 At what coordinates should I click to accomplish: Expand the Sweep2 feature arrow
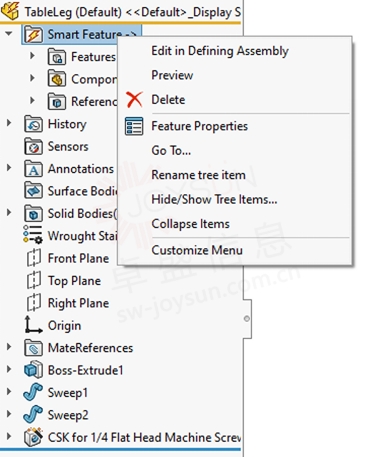click(x=9, y=414)
